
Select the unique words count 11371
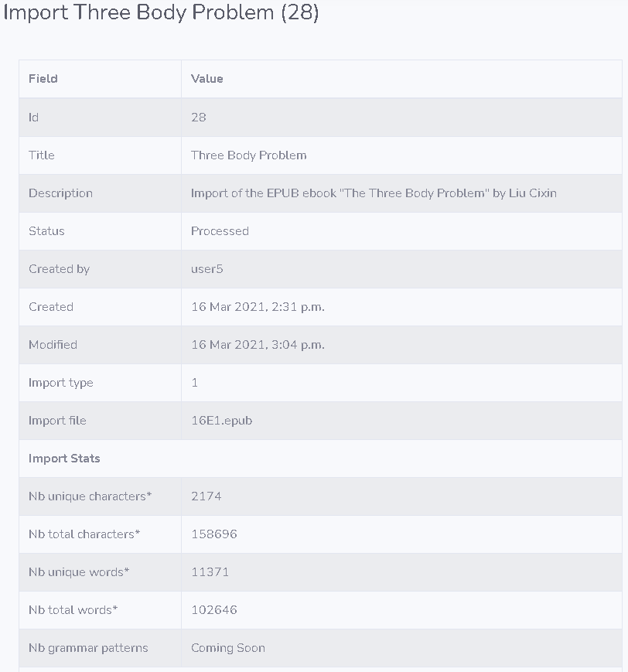[210, 572]
